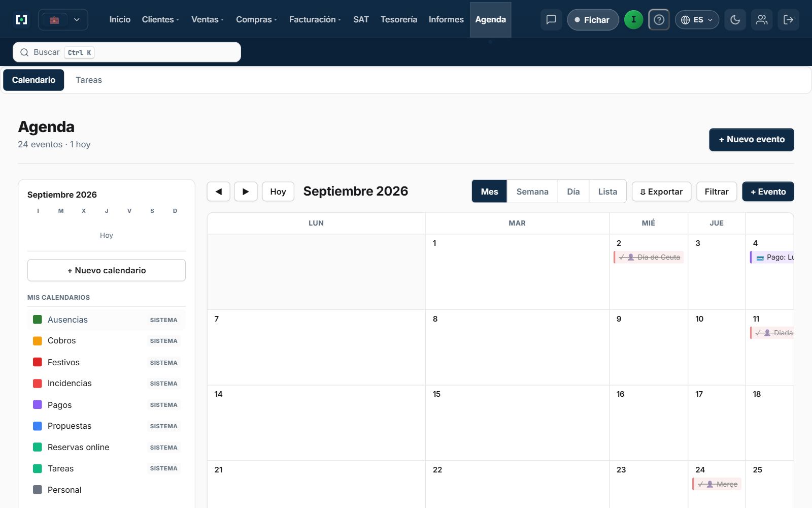Export the calendar with Exportar
The width and height of the screenshot is (812, 508).
point(661,192)
